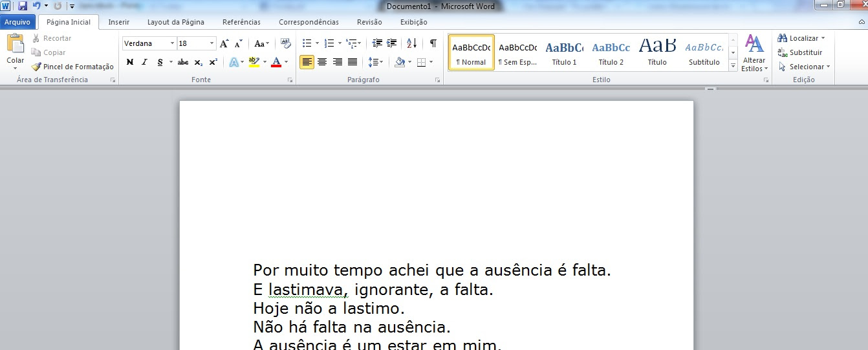Click the line spacing icon
The width and height of the screenshot is (868, 350).
point(373,62)
